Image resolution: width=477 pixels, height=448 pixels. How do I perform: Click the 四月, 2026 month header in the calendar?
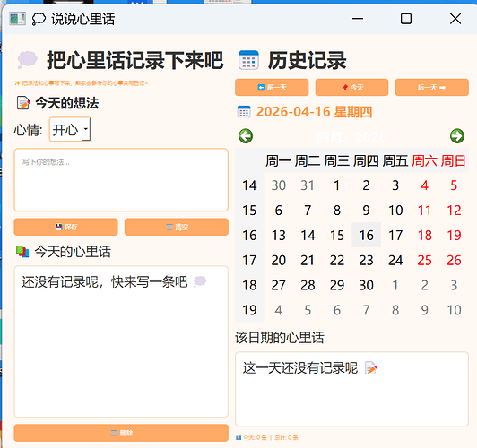[351, 137]
